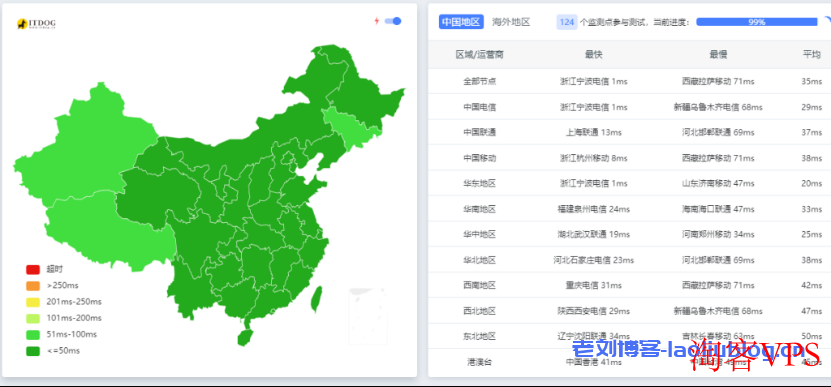Viewport: 831px width, 387px height.
Task: Click the 海南海口联通 47ms cell
Action: pos(718,209)
